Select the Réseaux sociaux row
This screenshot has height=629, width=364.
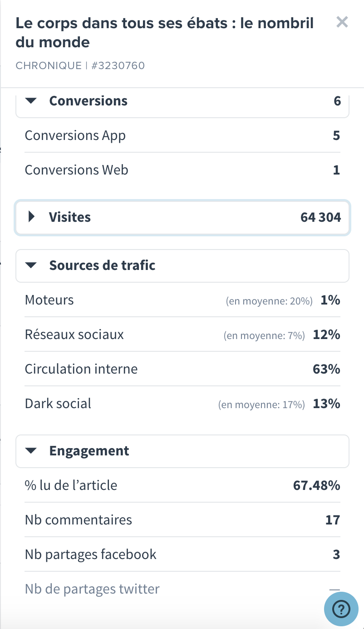coord(182,334)
